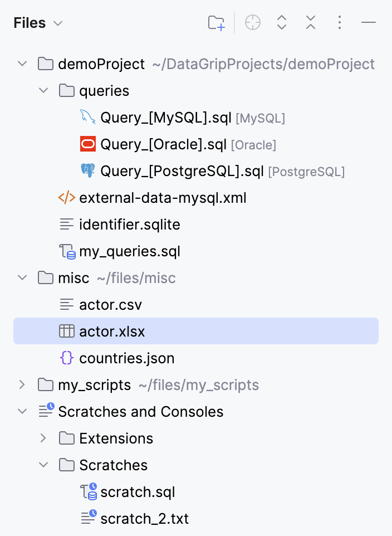392x536 pixels.
Task: Collapse the Scratches and Consoles node
Action: tap(22, 412)
